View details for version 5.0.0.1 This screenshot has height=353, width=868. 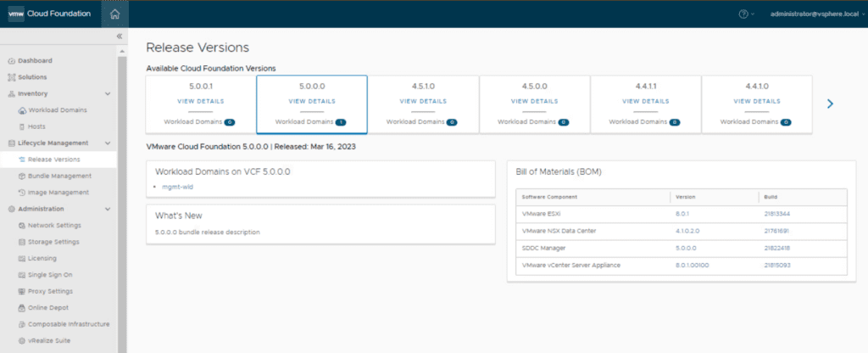click(200, 102)
